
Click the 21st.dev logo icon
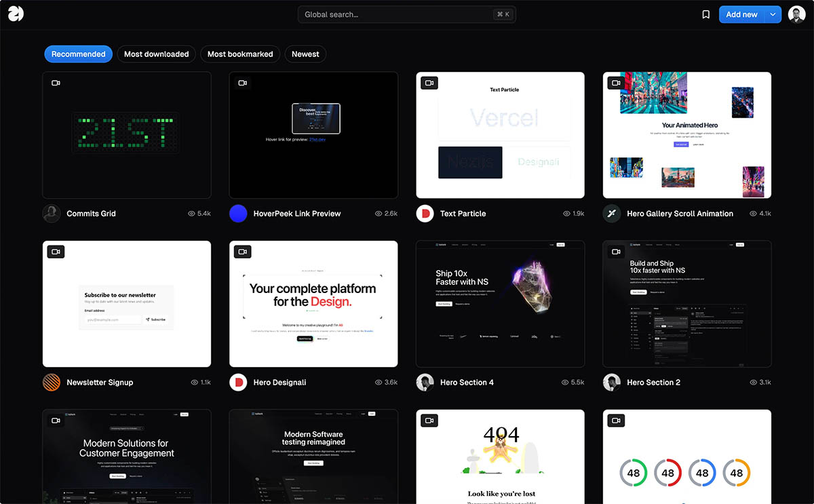(x=16, y=14)
